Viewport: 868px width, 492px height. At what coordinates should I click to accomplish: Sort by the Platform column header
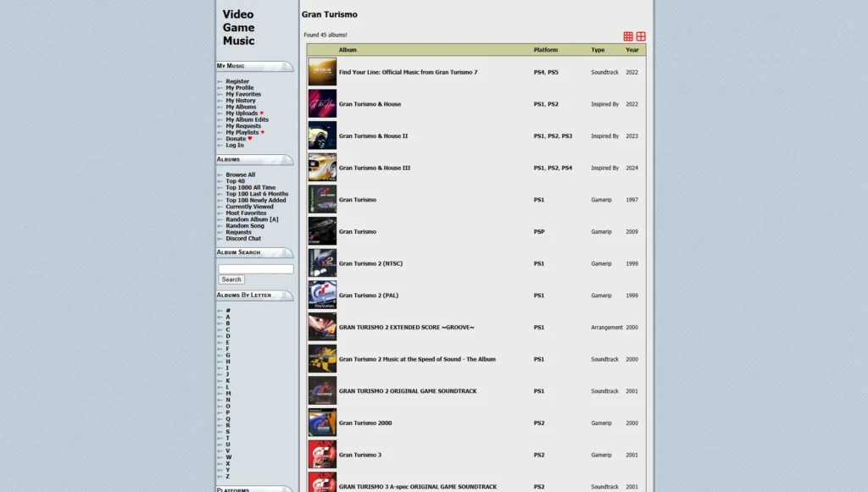point(545,50)
